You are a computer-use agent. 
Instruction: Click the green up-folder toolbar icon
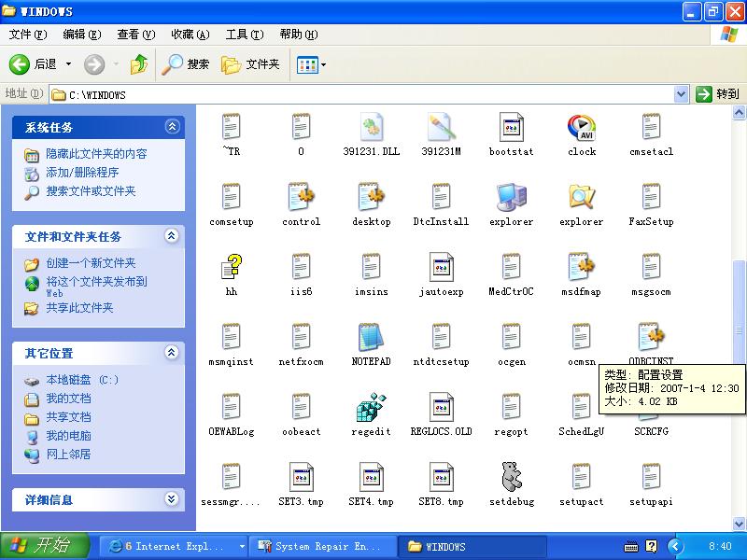[x=138, y=64]
